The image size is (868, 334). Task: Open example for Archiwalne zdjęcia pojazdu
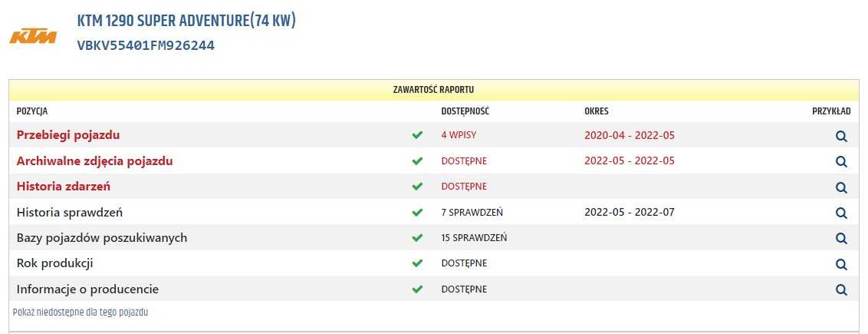(x=841, y=161)
